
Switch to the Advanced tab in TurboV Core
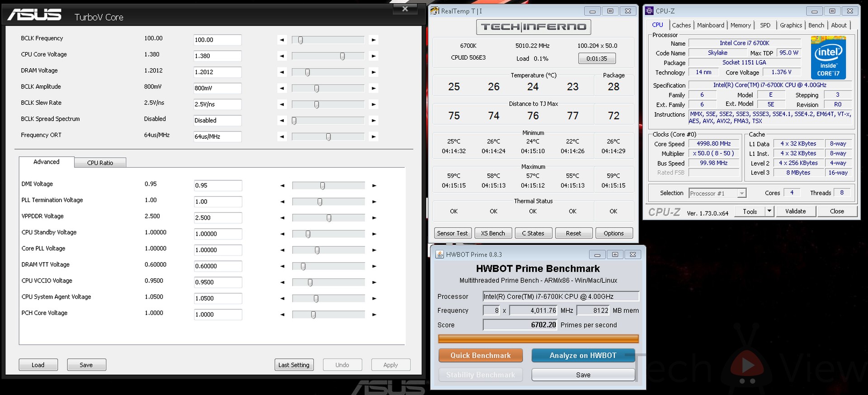[x=46, y=162]
